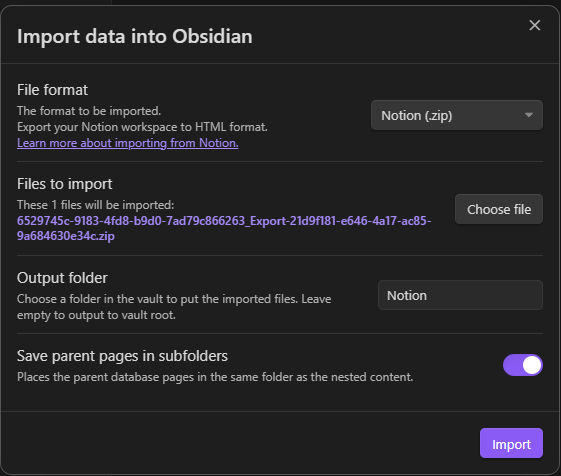Disable Save parent pages in subfolders toggle
Viewport: 561px width, 476px height.
click(523, 365)
